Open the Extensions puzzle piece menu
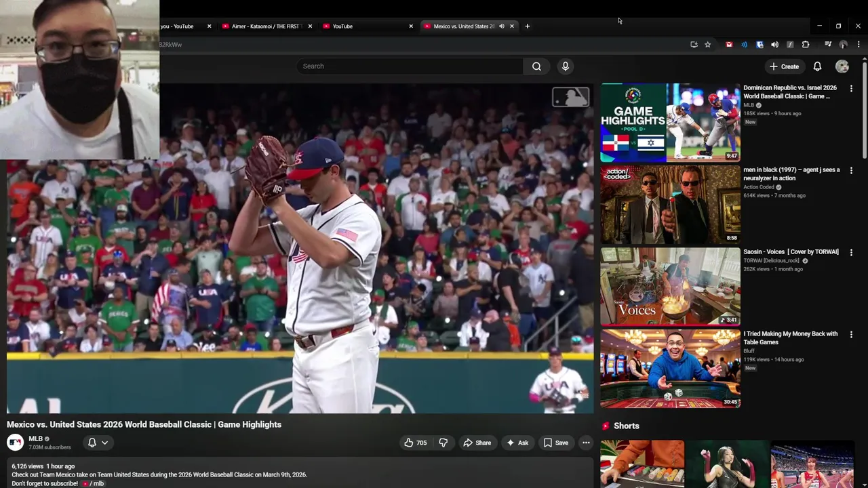 pyautogui.click(x=806, y=45)
